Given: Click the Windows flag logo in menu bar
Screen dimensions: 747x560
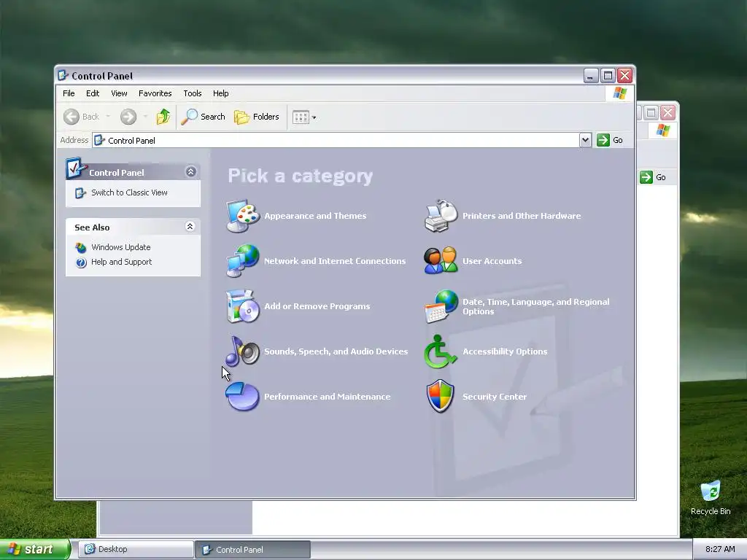Looking at the screenshot, I should (x=620, y=93).
